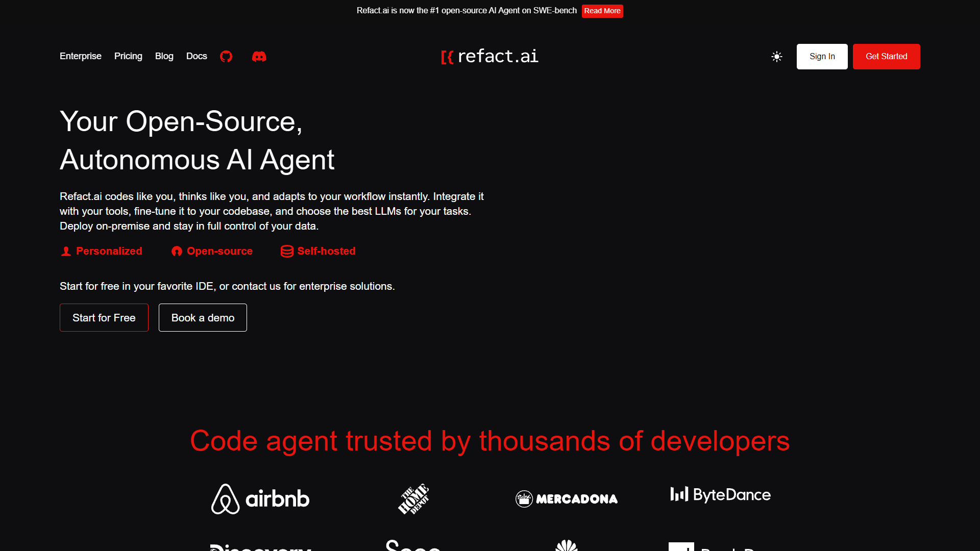Click the Read More banner badge

point(602,11)
